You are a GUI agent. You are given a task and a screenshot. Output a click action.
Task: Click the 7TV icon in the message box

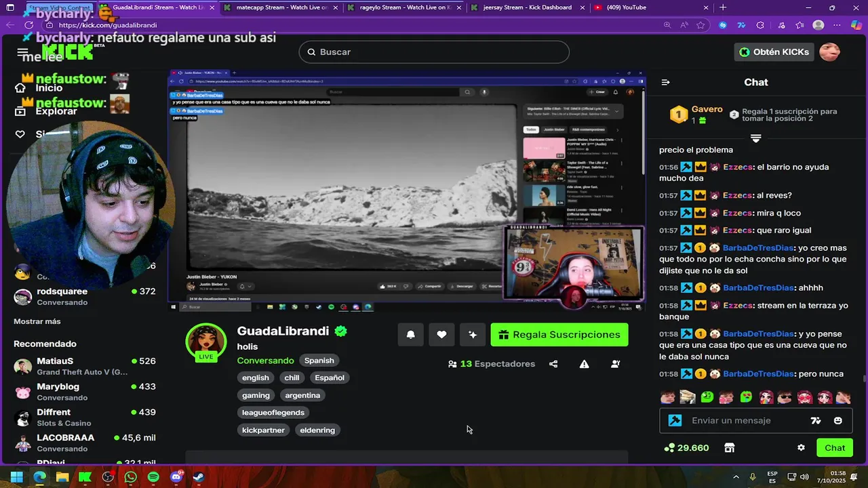click(x=816, y=420)
